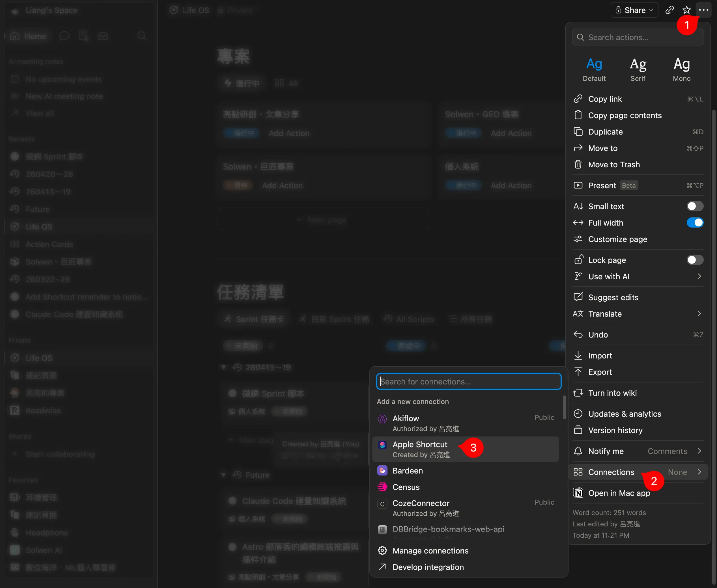Screen dimensions: 717x588
Task: Open Headphone page in Favorites
Action: click(79, 533)
